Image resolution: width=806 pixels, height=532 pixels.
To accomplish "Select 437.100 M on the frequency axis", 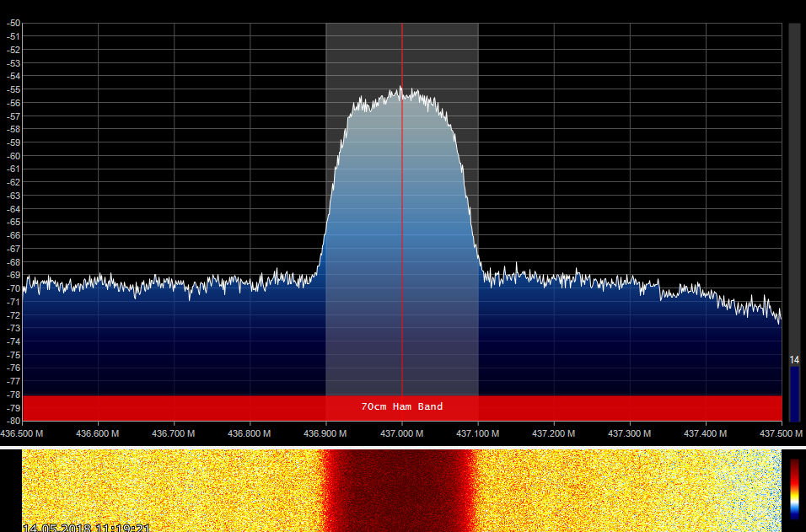I will click(x=478, y=433).
